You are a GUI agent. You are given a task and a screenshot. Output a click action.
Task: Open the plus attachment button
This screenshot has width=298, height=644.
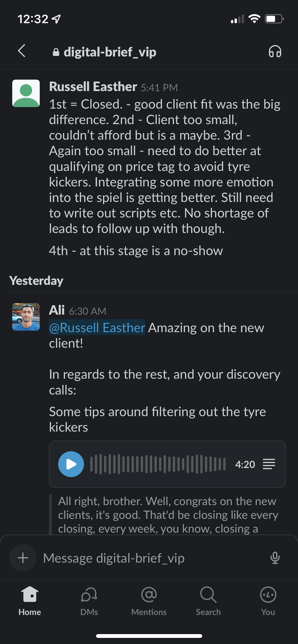coord(23,558)
